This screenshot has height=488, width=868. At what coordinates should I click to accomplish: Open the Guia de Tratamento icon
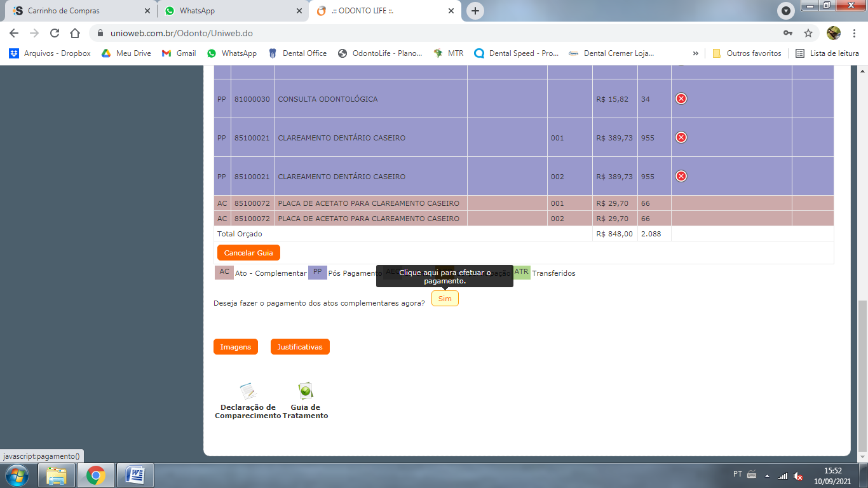306,391
